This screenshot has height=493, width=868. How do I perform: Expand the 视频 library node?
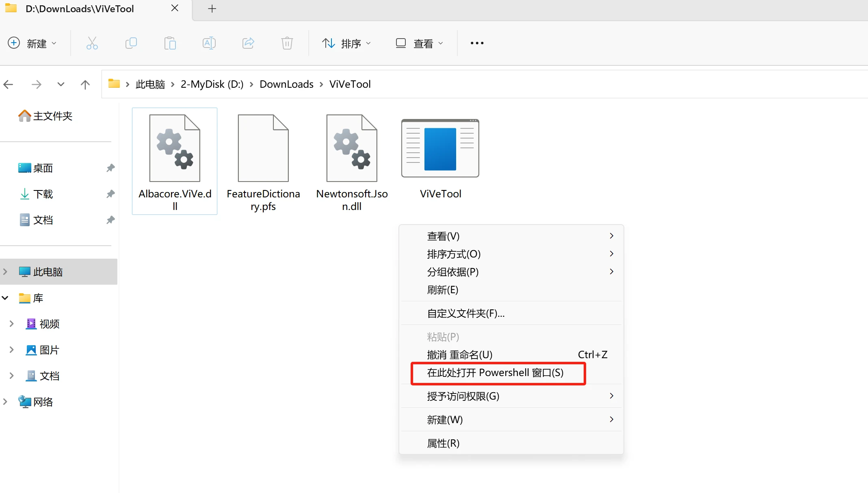[x=12, y=324]
